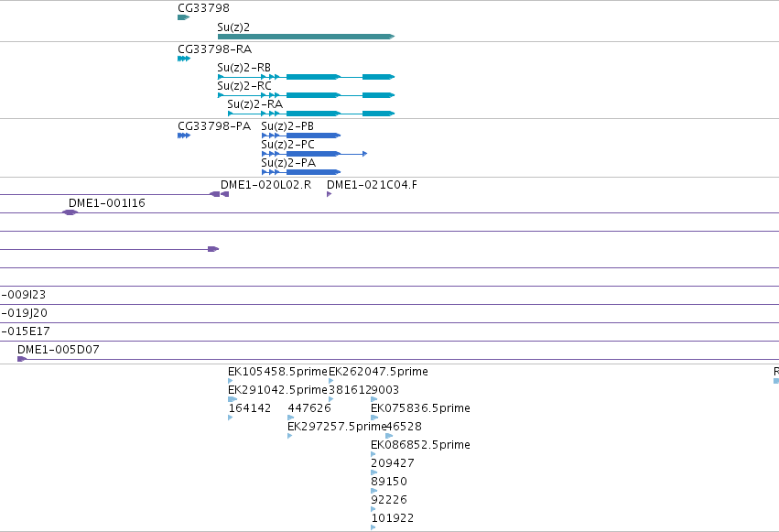Screen dimensions: 779x532
Task: Click the Su(z)2-PA label text
Action: [288, 163]
